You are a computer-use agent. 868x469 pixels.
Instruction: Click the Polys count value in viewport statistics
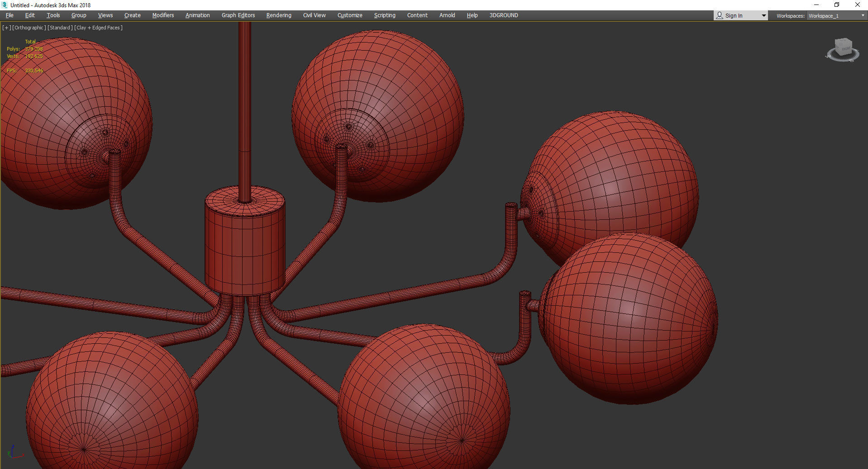point(34,49)
